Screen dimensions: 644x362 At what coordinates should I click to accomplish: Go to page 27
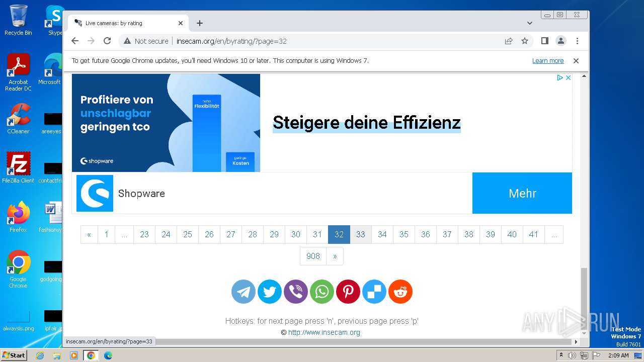231,234
